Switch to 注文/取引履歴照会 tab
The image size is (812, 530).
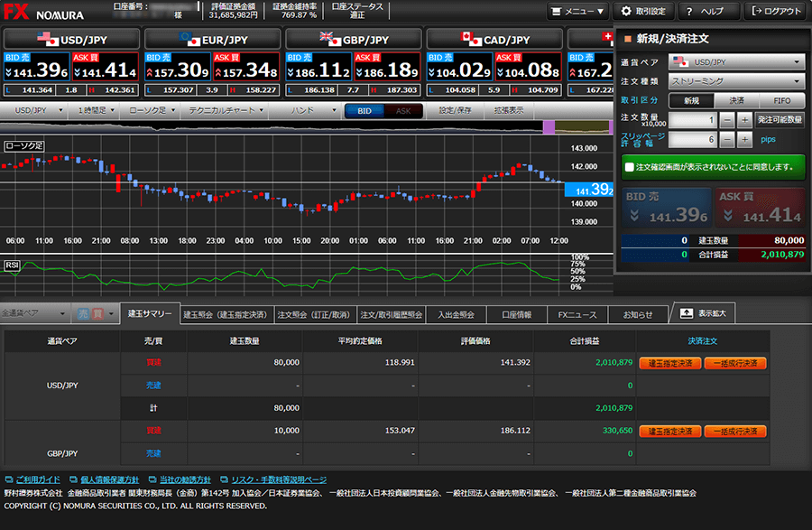point(391,314)
